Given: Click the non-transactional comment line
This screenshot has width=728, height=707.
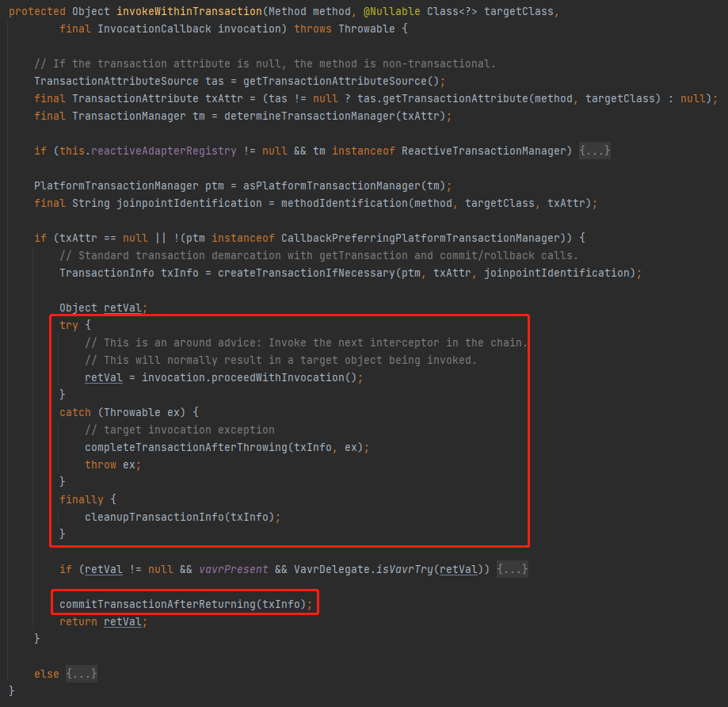Looking at the screenshot, I should pos(265,63).
